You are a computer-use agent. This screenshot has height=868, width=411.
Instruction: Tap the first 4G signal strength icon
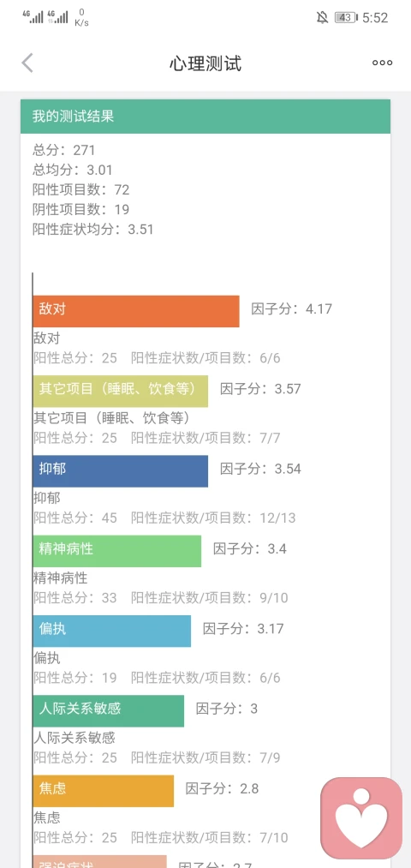click(x=33, y=16)
